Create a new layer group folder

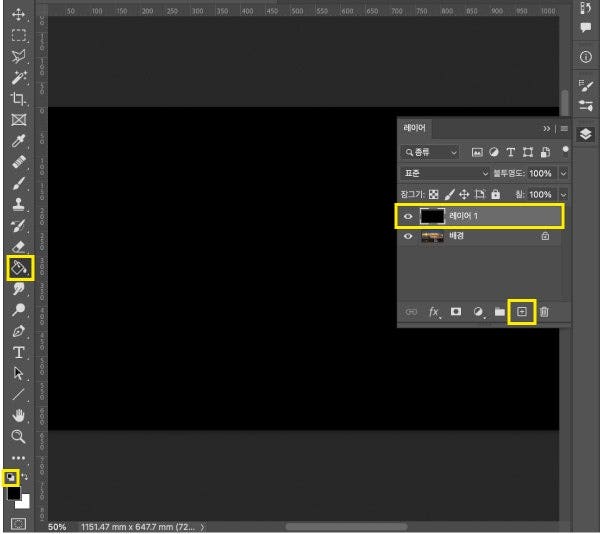(500, 312)
